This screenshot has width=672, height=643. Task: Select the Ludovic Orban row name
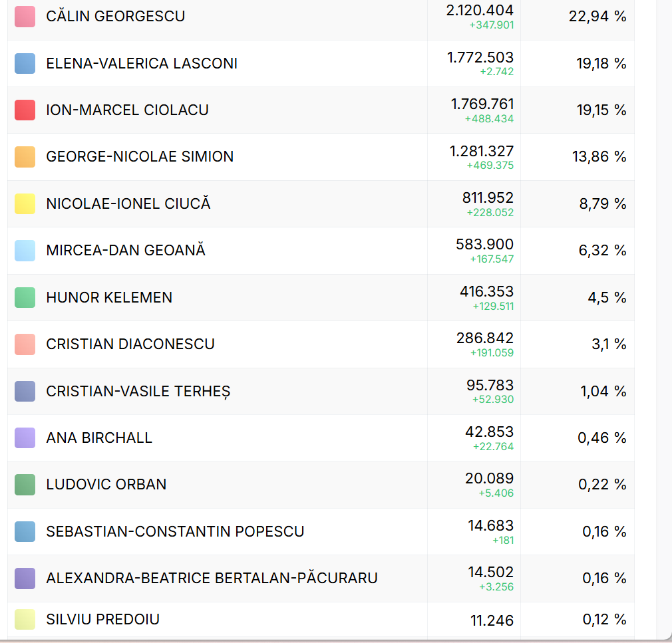tap(106, 484)
